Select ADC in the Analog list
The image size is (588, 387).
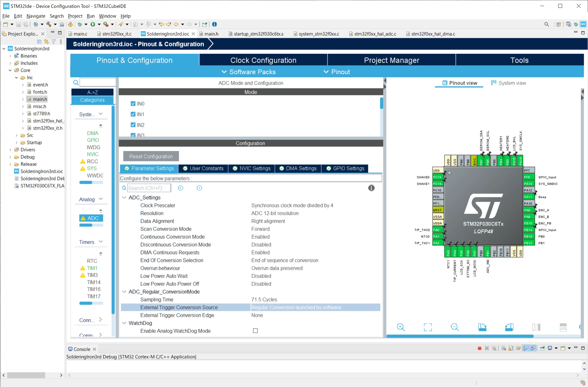click(91, 218)
